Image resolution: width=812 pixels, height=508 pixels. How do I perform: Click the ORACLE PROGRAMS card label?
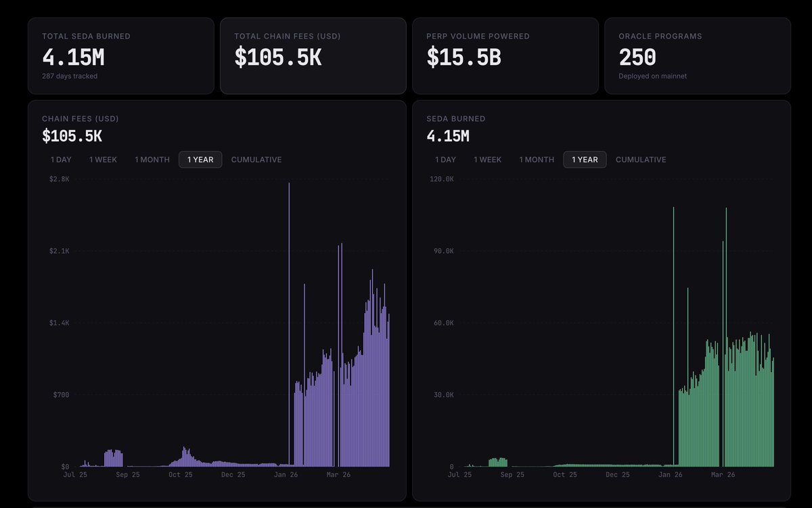(660, 37)
